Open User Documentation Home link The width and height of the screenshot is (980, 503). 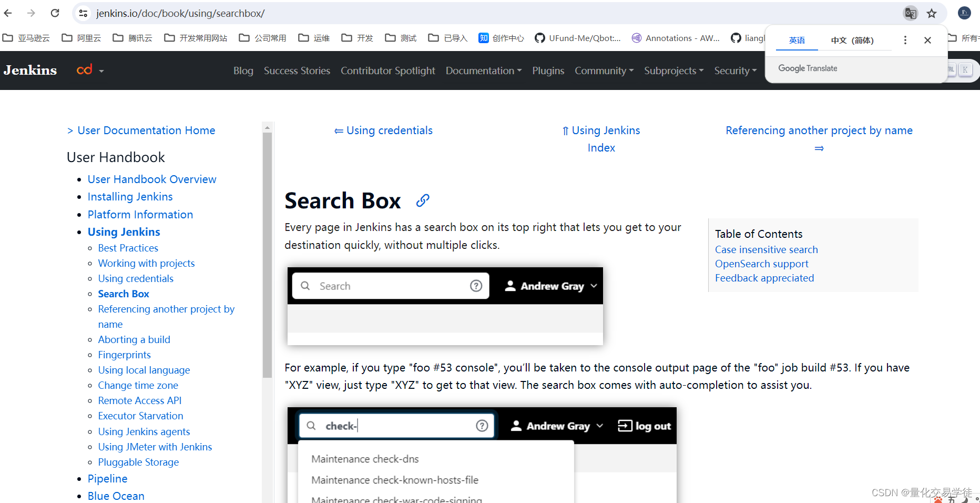[x=146, y=130]
